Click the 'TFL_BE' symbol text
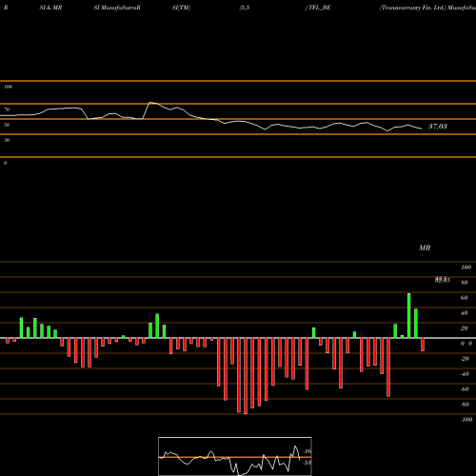The height and width of the screenshot is (476, 476). [320, 8]
